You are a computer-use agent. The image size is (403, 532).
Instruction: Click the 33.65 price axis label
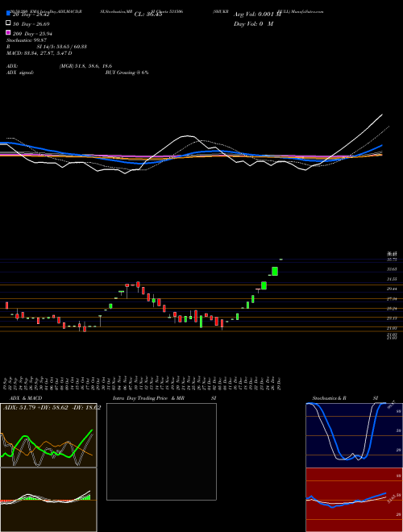tap(393, 269)
